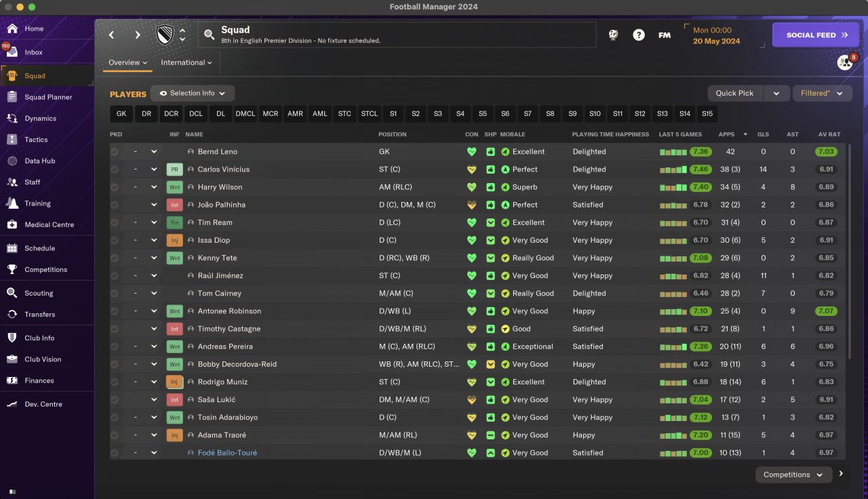Toggle the picked checkbox for Tim Ream
Screen dimensions: 868x499
pos(115,222)
